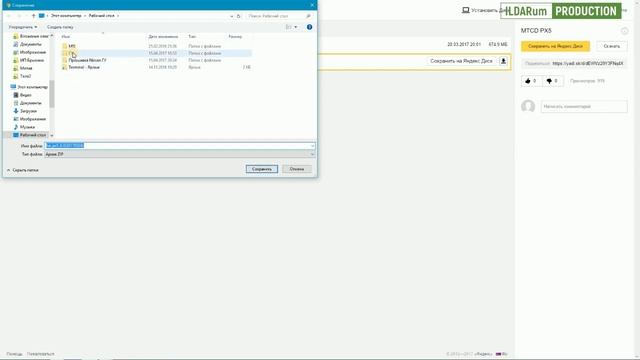Click the sidebar scroll down arrow

tap(52, 136)
